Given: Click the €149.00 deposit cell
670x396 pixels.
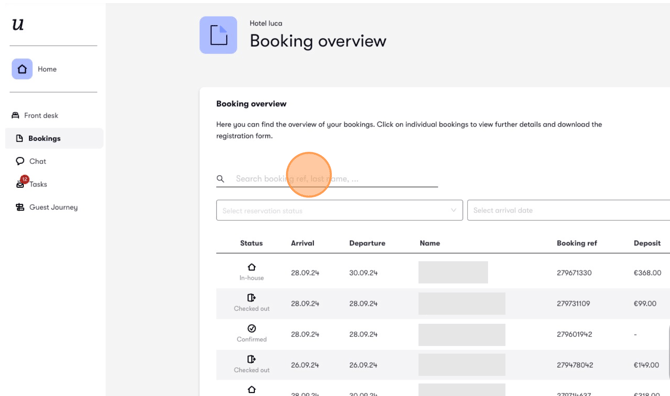Looking at the screenshot, I should pyautogui.click(x=646, y=365).
